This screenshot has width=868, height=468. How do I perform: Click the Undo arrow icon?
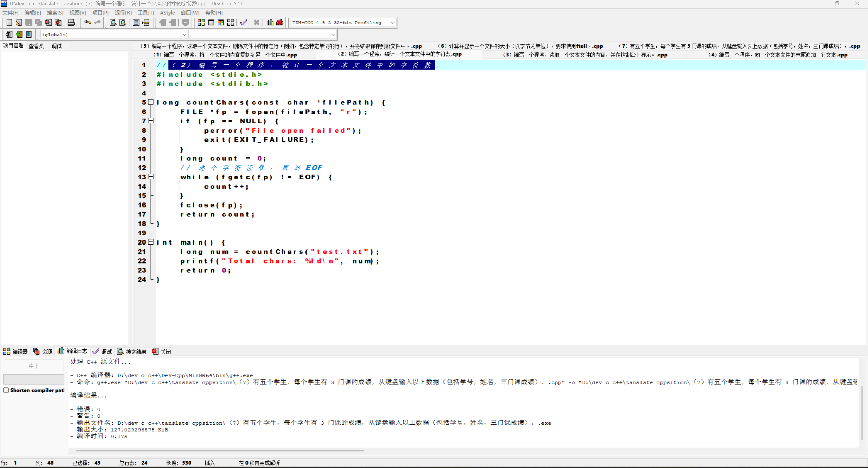[x=87, y=23]
